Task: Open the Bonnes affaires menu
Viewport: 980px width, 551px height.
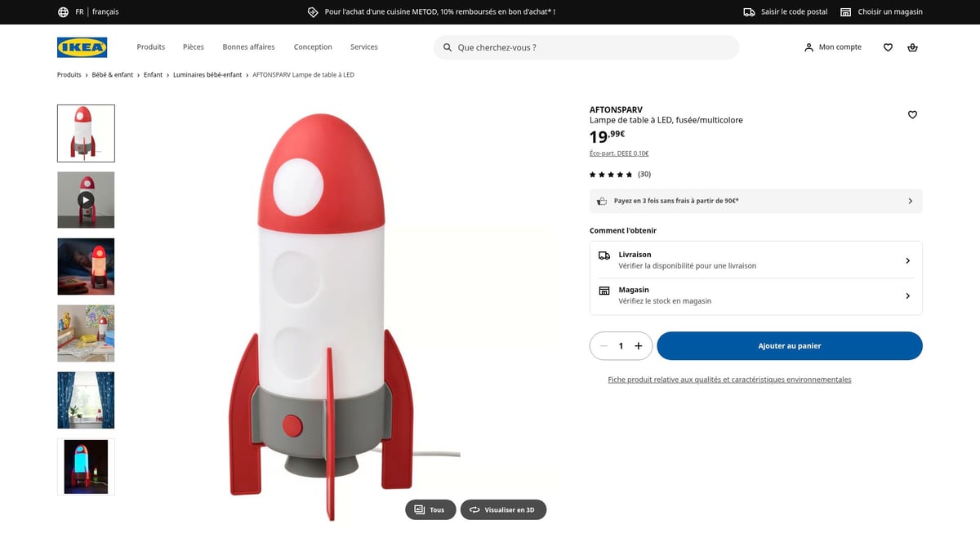Action: point(248,47)
